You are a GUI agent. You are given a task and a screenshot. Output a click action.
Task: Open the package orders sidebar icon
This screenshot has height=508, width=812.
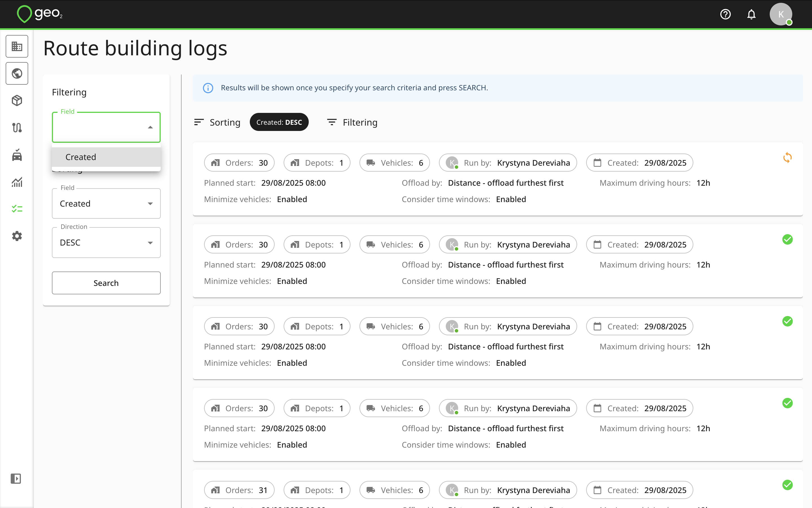(x=17, y=100)
